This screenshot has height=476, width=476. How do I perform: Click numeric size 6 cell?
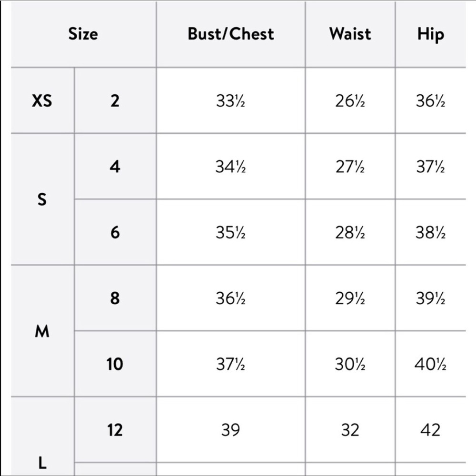click(x=115, y=232)
